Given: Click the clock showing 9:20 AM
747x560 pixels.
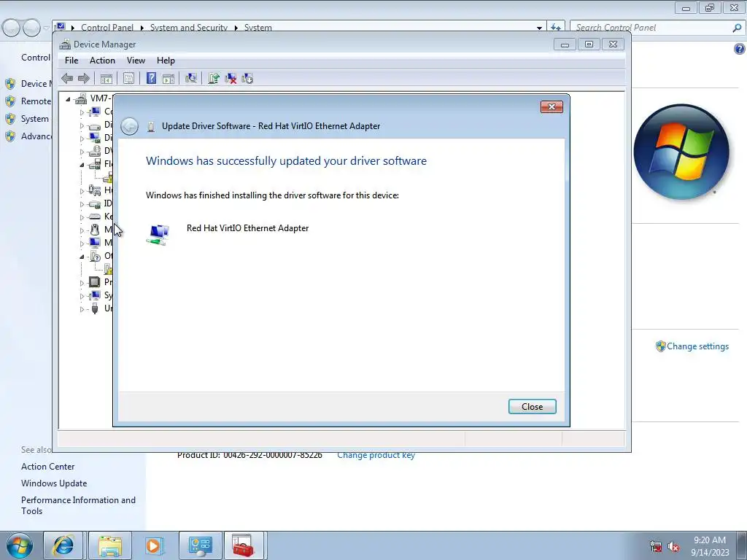Looking at the screenshot, I should pyautogui.click(x=709, y=540).
